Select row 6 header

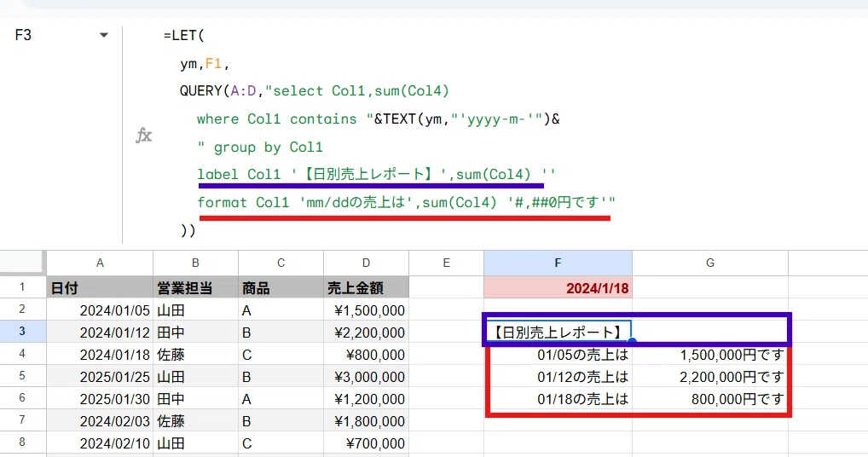[22, 398]
